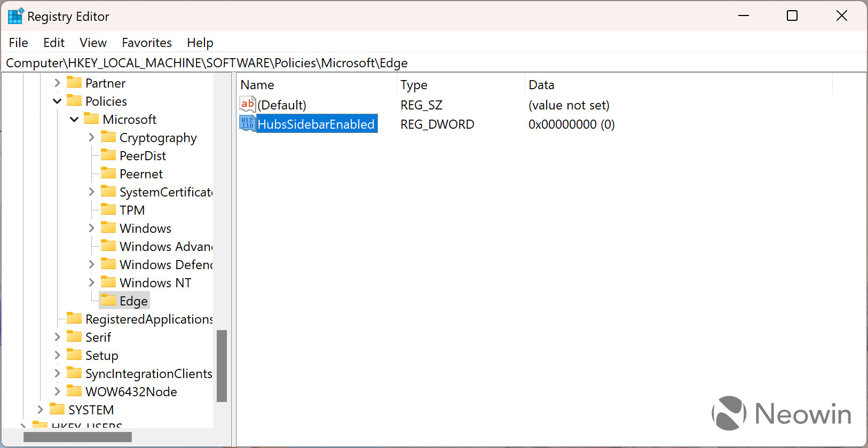This screenshot has height=448, width=868.
Task: Select the Microsoft folder icon
Action: tap(91, 119)
